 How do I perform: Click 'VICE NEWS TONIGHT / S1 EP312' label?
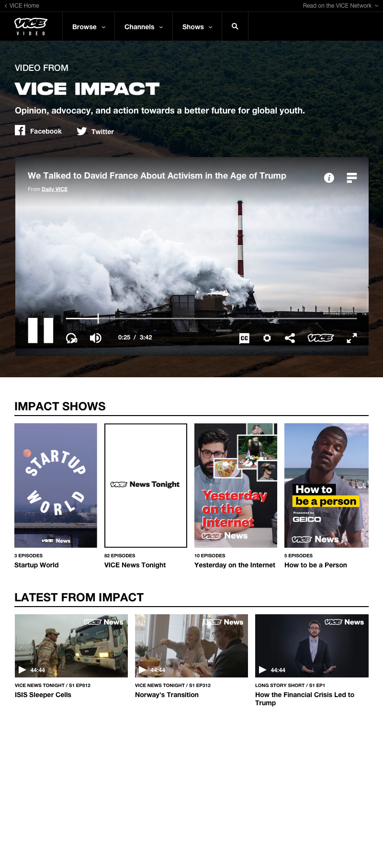click(x=173, y=685)
